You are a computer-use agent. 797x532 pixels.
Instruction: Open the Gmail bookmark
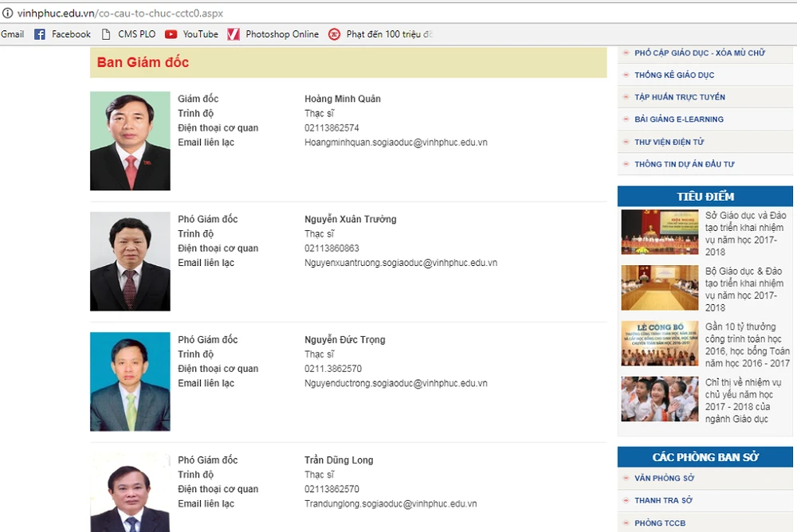click(13, 34)
